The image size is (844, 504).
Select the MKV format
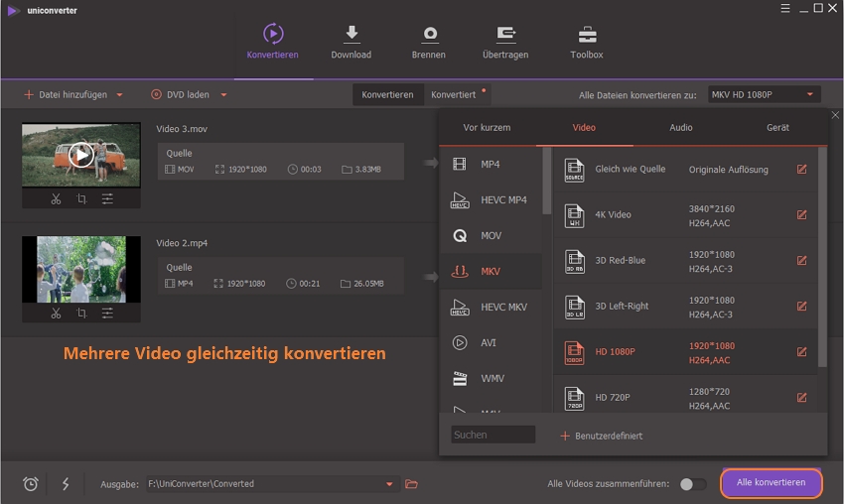491,271
